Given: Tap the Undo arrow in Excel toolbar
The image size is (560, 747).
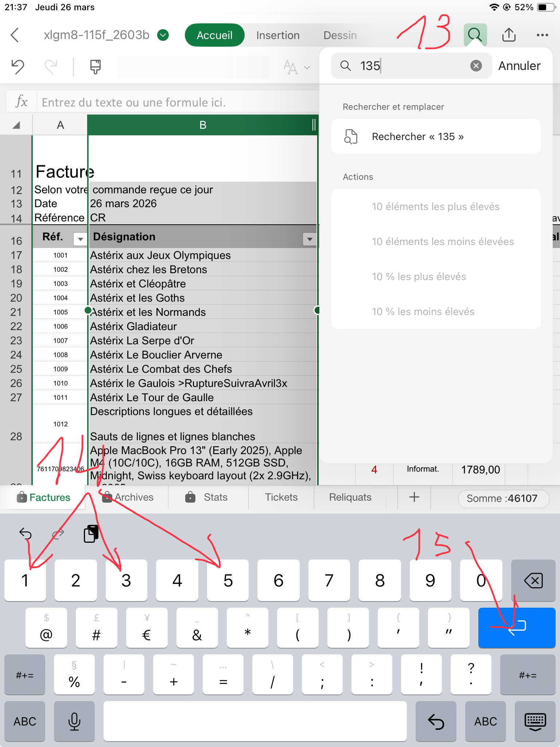Looking at the screenshot, I should pos(17,66).
